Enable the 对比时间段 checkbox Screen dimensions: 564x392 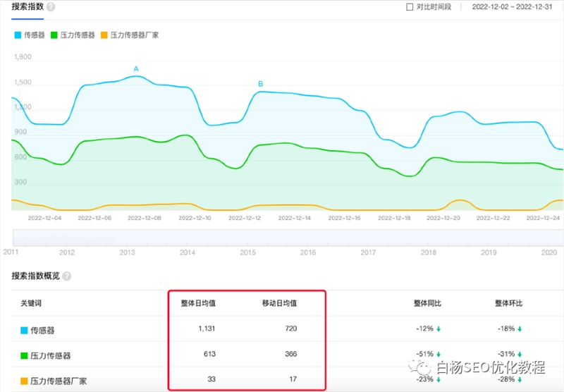410,7
